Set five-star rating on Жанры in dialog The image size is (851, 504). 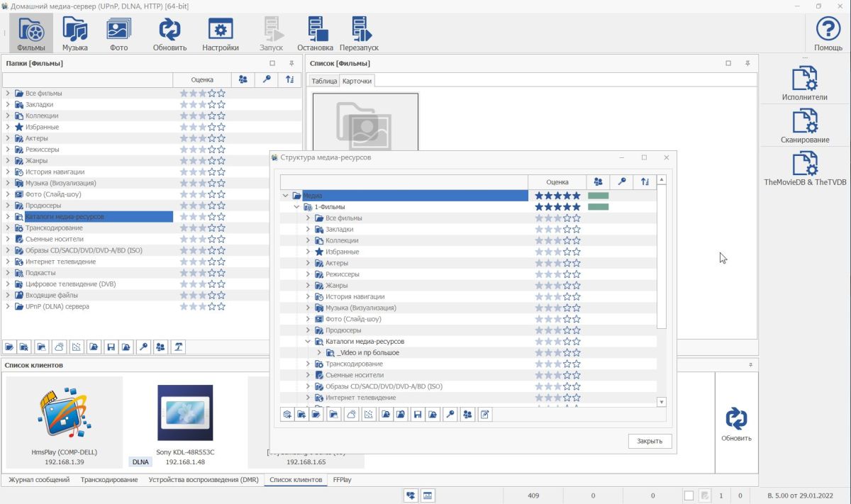577,286
